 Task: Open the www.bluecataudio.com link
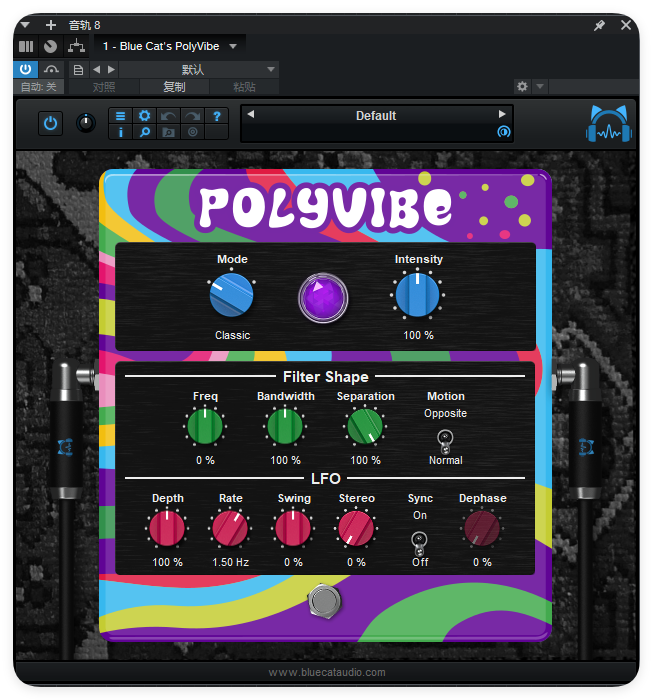[327, 672]
